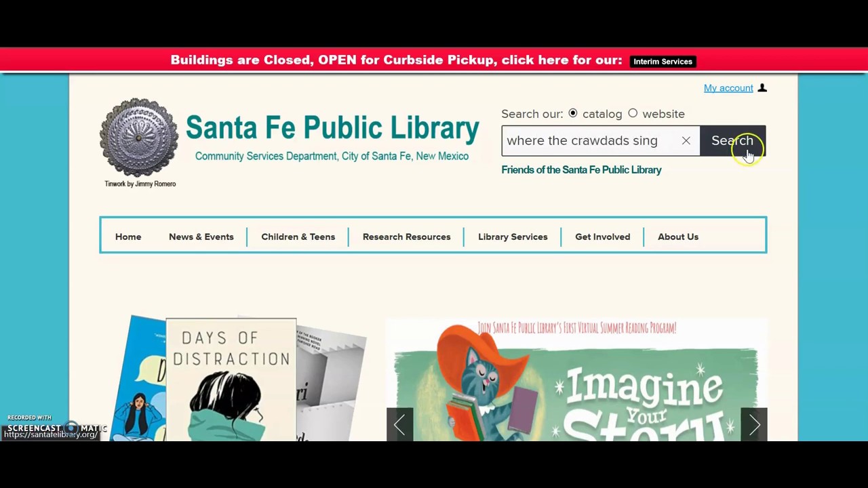Image resolution: width=868 pixels, height=488 pixels.
Task: Open the Children & Teens menu
Action: tap(298, 237)
